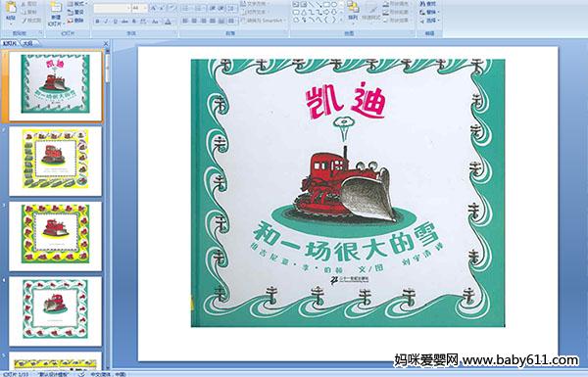The image size is (588, 377).
Task: Open the font size dropdown showing 44
Action: tap(145, 8)
